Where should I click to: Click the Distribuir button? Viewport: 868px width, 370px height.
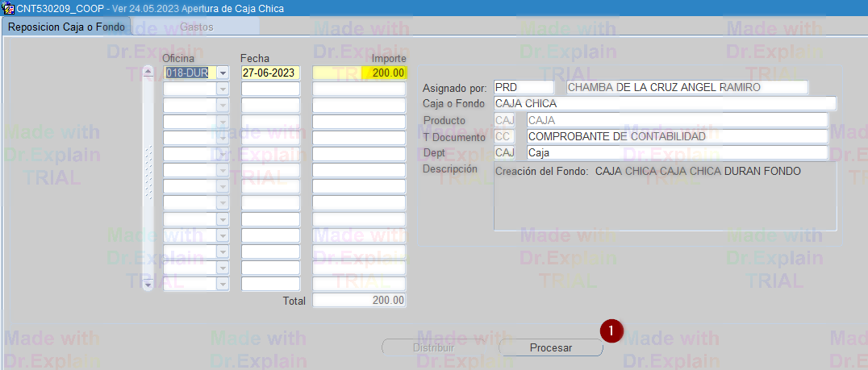pyautogui.click(x=433, y=348)
